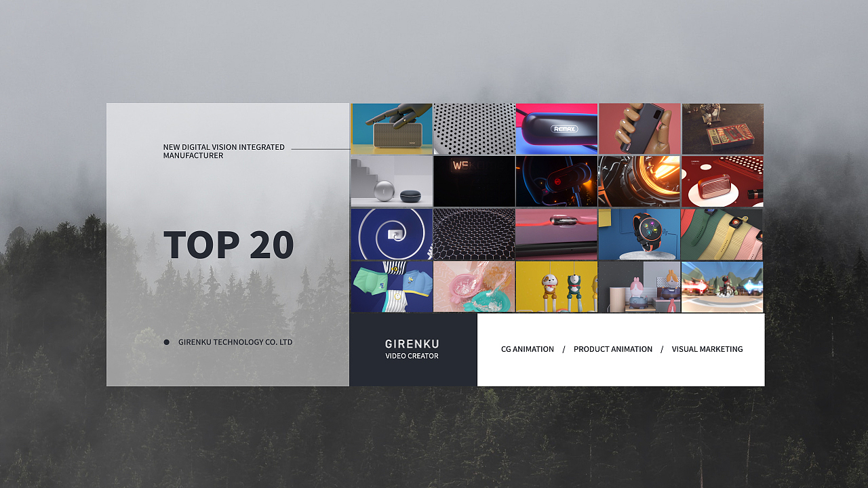868x488 pixels.
Task: Click the GIRENKU VIDEO CREATOR logo block
Action: pyautogui.click(x=413, y=350)
